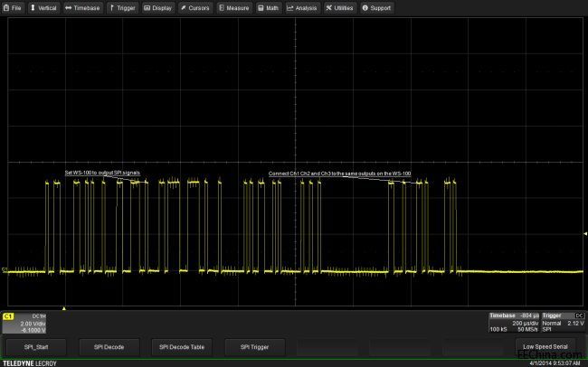Click the SPI Trigger button

pos(254,347)
